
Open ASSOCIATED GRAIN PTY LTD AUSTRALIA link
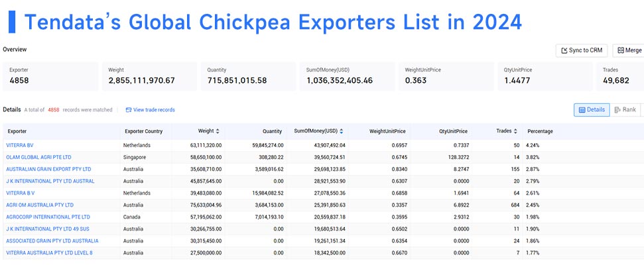tap(52, 240)
